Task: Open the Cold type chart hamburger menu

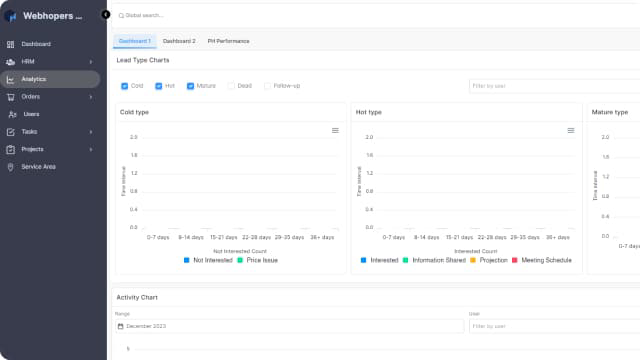Action: (x=335, y=131)
